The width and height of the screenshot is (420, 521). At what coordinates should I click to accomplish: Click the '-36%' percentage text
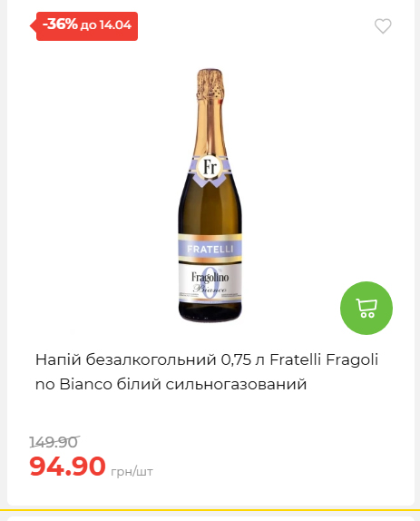click(x=60, y=25)
